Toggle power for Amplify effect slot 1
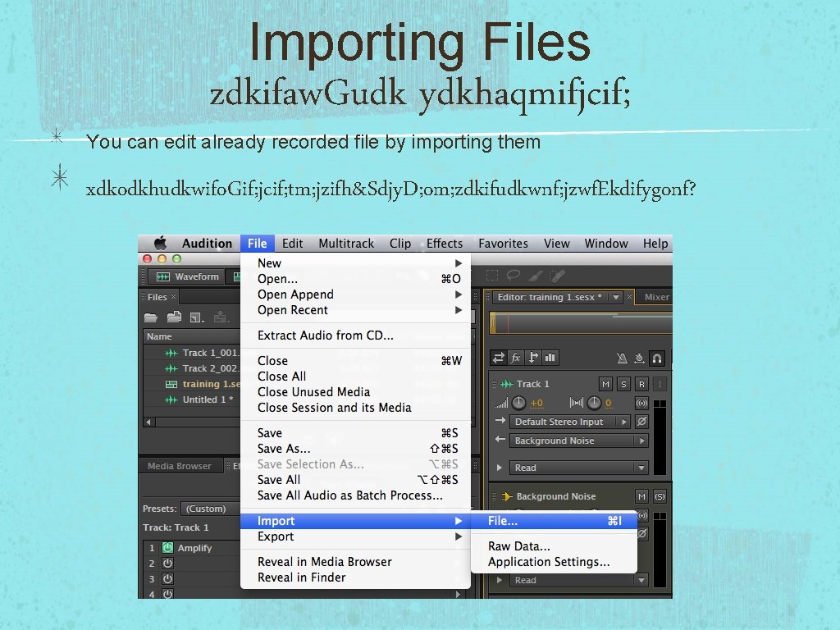 click(167, 547)
